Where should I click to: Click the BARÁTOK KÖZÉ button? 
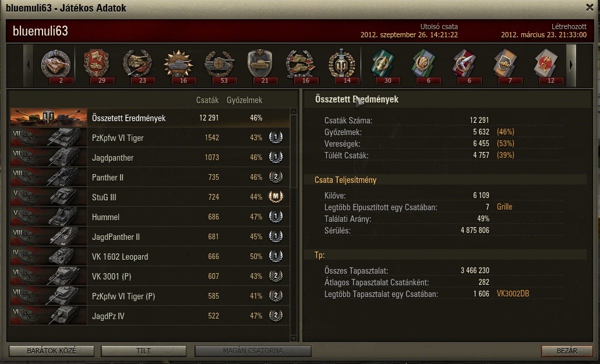tap(52, 351)
